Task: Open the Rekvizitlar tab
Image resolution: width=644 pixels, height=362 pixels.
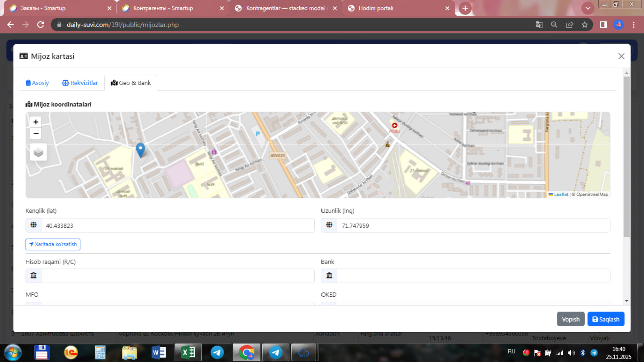Action: [x=80, y=83]
